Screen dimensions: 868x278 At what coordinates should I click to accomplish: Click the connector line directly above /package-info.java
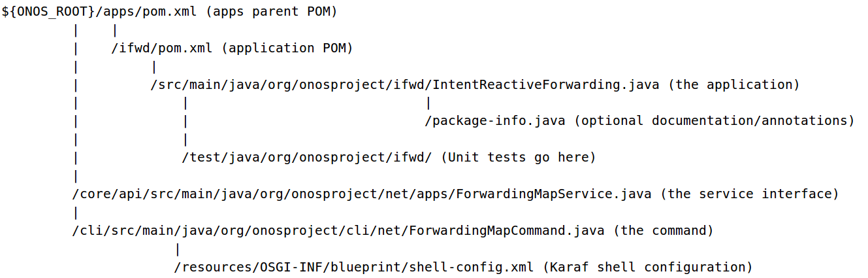pyautogui.click(x=428, y=103)
